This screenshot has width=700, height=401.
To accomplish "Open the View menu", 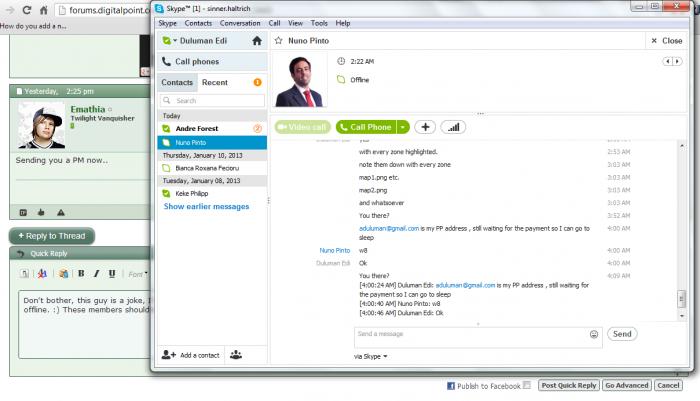I will click(x=295, y=23).
